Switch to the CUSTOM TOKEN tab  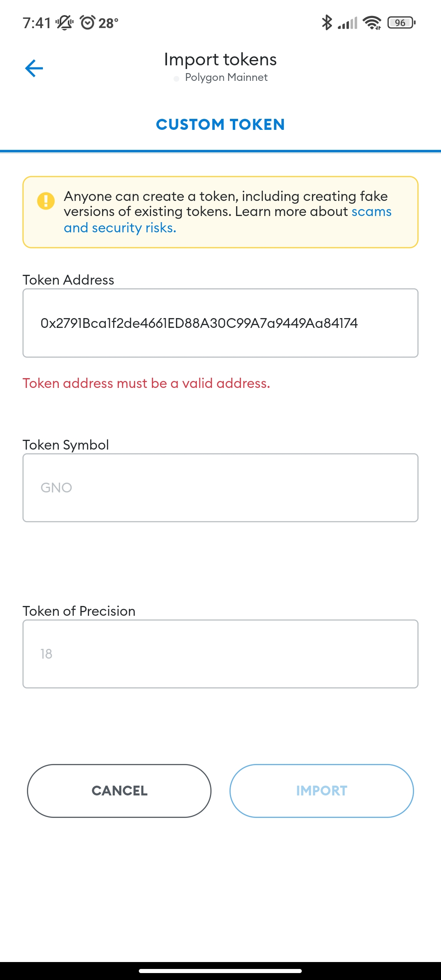point(220,125)
